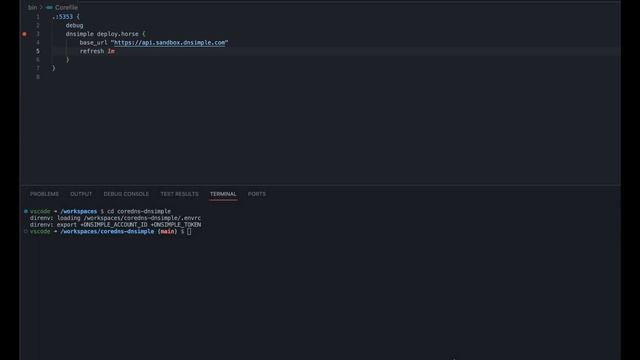Open the PORTS tab
The height and width of the screenshot is (360, 640).
point(256,194)
